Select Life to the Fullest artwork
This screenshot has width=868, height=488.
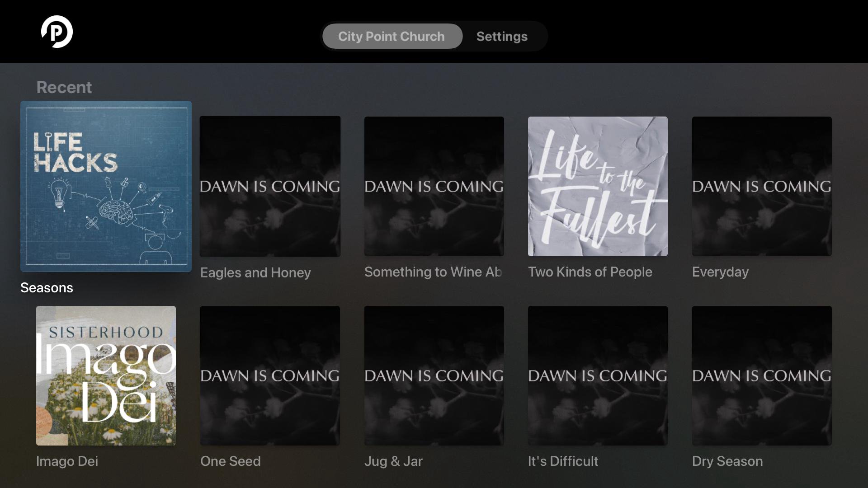[598, 186]
